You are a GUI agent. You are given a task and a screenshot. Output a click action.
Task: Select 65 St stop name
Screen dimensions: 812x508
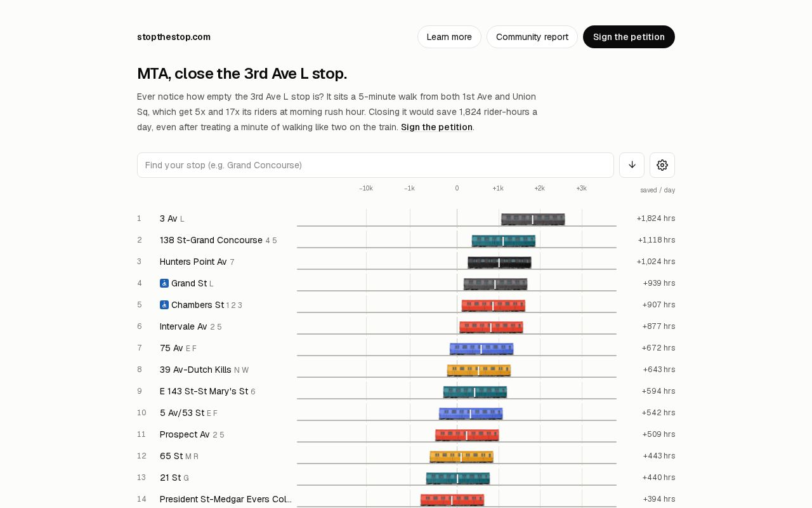(171, 456)
